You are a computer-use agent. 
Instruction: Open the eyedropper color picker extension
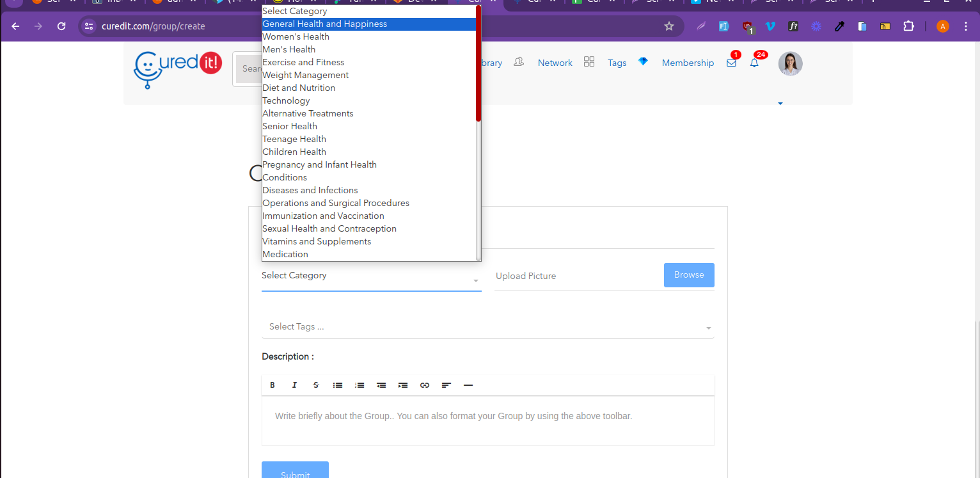click(x=839, y=26)
